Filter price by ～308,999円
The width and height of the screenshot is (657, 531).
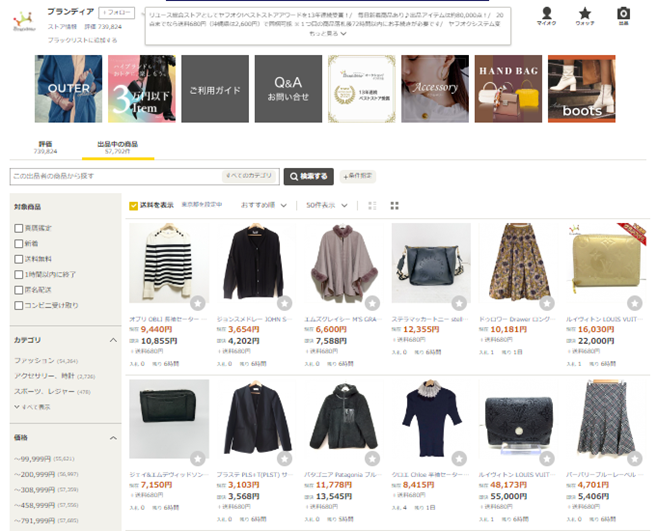(46, 490)
